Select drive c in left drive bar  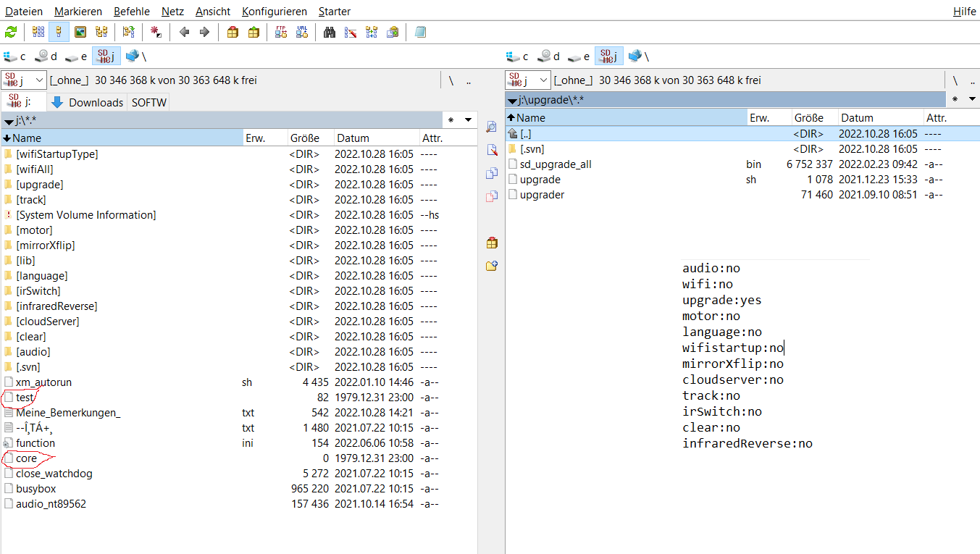tap(14, 56)
